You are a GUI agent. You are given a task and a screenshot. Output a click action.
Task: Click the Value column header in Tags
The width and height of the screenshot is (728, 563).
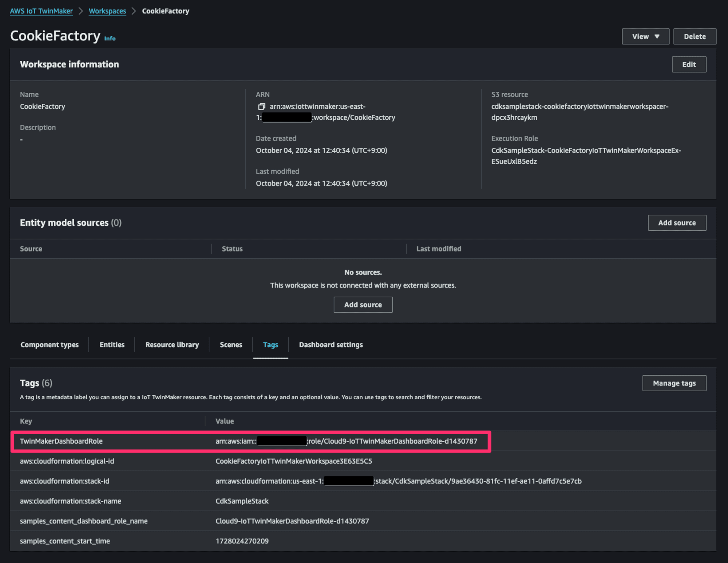pyautogui.click(x=225, y=421)
